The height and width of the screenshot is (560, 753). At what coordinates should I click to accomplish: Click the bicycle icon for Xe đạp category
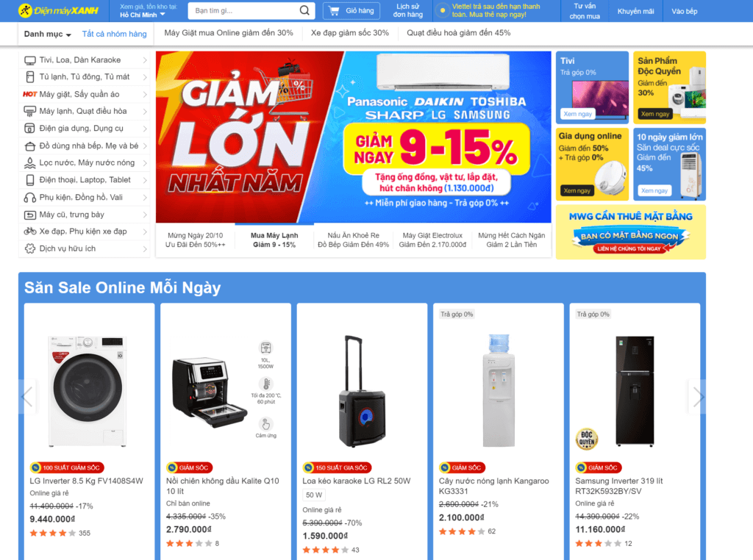pos(29,231)
